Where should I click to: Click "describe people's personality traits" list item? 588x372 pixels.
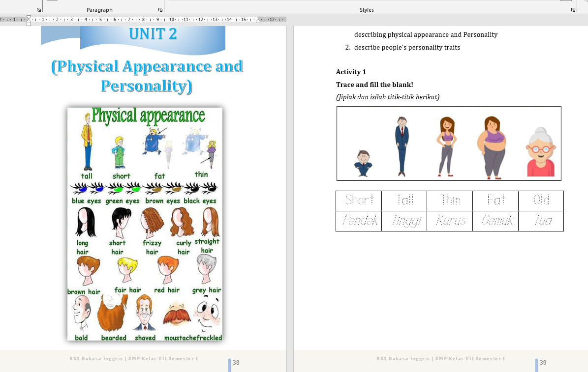(x=407, y=48)
